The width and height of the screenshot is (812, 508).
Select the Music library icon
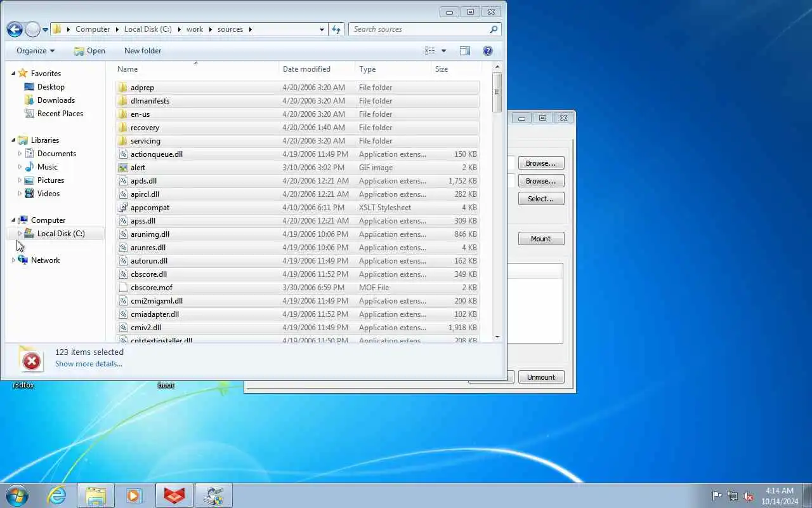(29, 167)
